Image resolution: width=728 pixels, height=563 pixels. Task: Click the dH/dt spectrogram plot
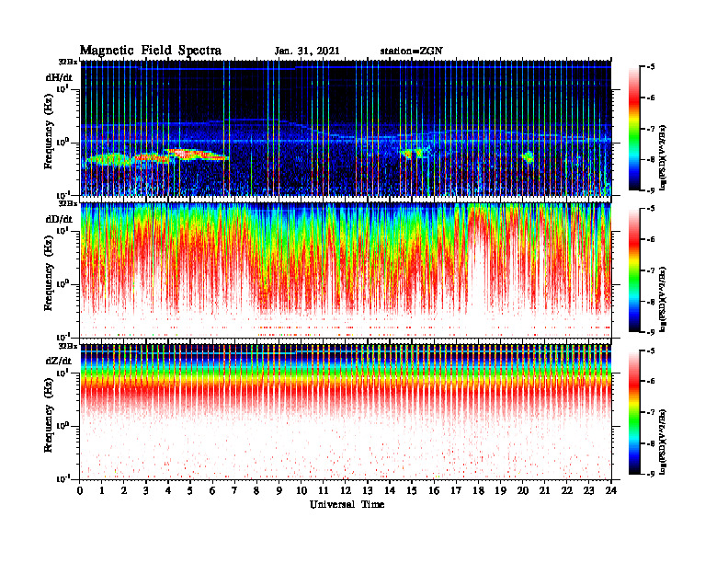[346, 128]
